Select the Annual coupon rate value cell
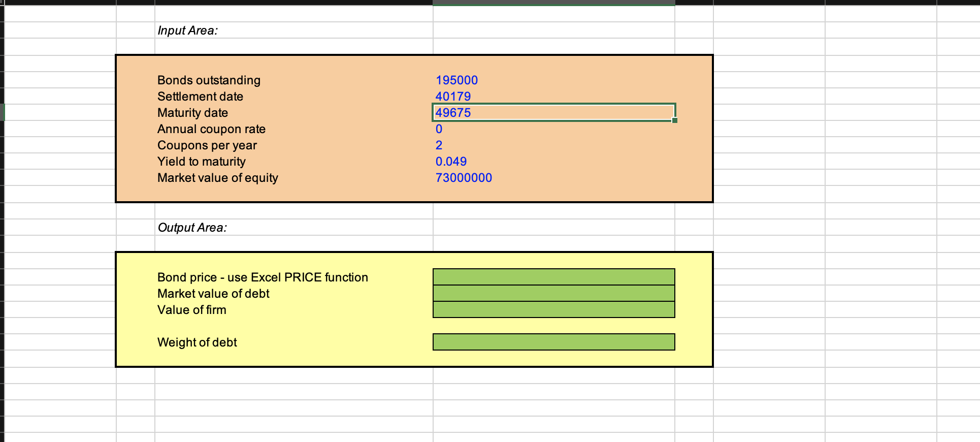Screen dimensions: 980x442 (x=553, y=129)
